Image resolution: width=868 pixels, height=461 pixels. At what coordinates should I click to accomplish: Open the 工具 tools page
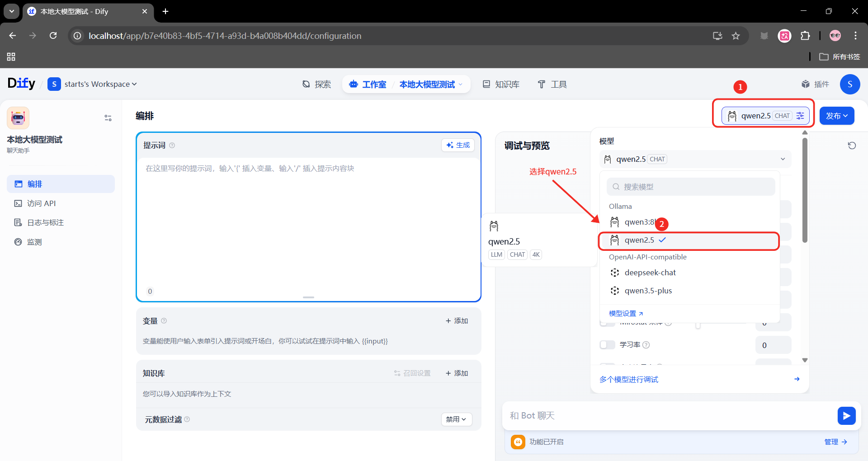[x=552, y=84]
